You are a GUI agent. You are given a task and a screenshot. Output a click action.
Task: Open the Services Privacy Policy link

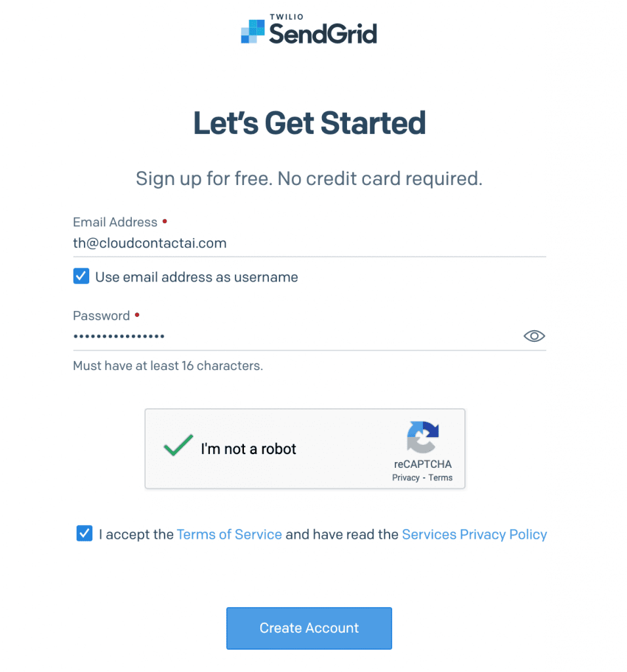point(474,534)
